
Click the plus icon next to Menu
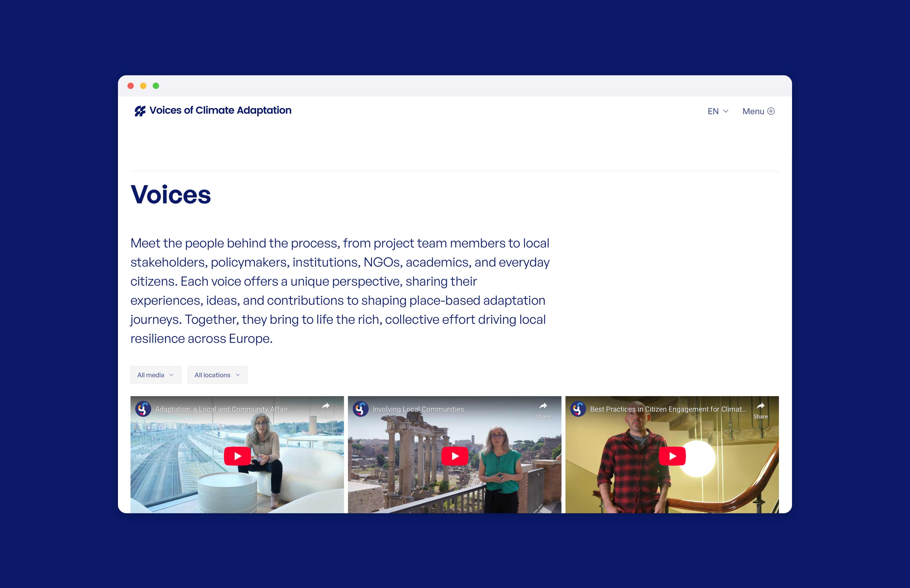tap(771, 111)
